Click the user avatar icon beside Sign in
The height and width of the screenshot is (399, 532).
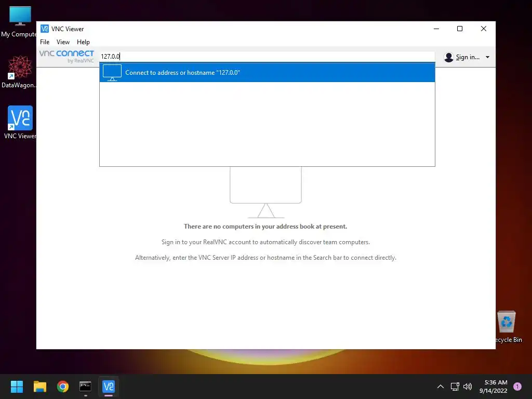tap(448, 57)
